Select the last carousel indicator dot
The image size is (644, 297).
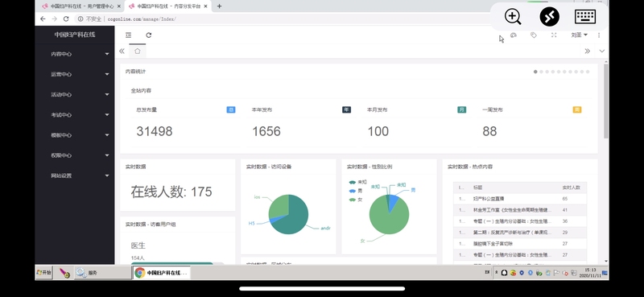click(x=588, y=72)
